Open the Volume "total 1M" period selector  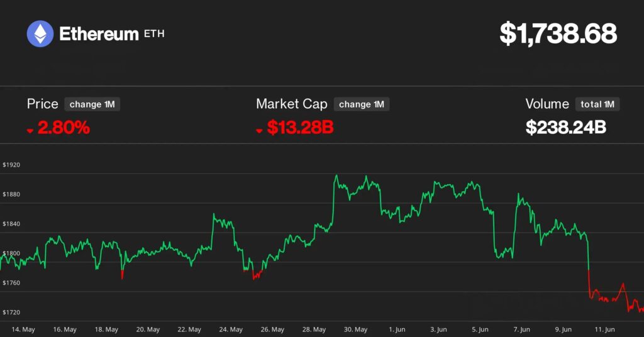(597, 104)
